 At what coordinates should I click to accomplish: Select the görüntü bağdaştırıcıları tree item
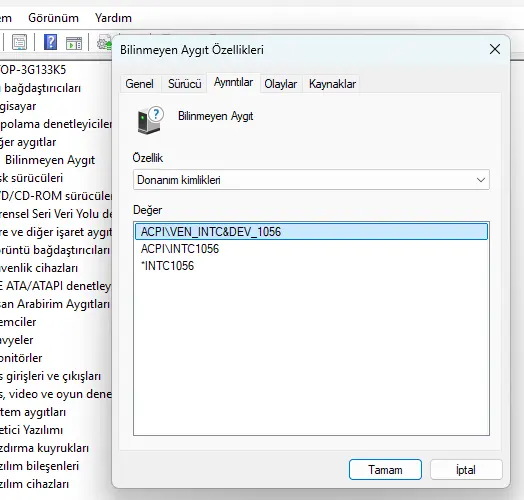pyautogui.click(x=55, y=250)
